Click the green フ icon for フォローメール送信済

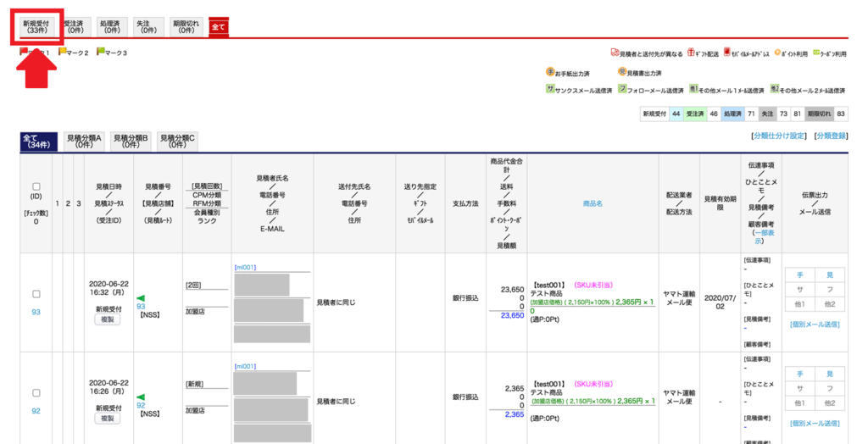tap(622, 89)
